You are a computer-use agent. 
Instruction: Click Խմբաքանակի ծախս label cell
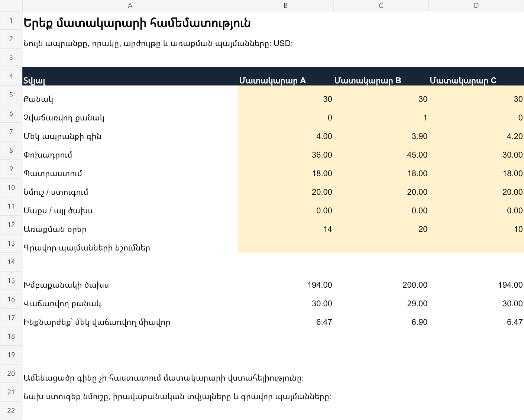pyautogui.click(x=130, y=281)
